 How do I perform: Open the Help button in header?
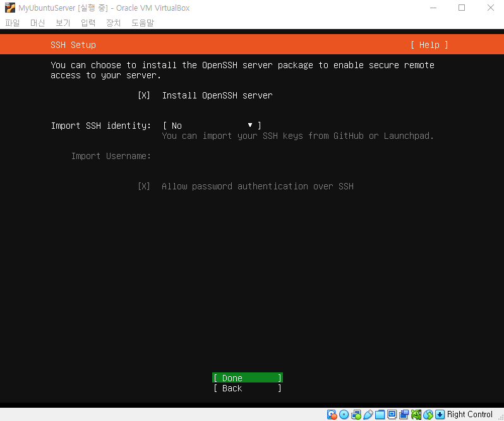click(429, 45)
